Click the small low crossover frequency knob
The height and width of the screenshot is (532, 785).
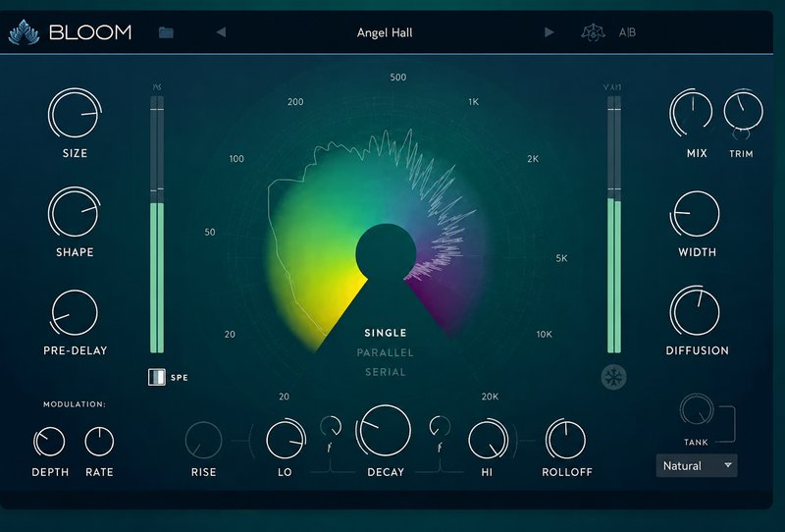(x=331, y=426)
